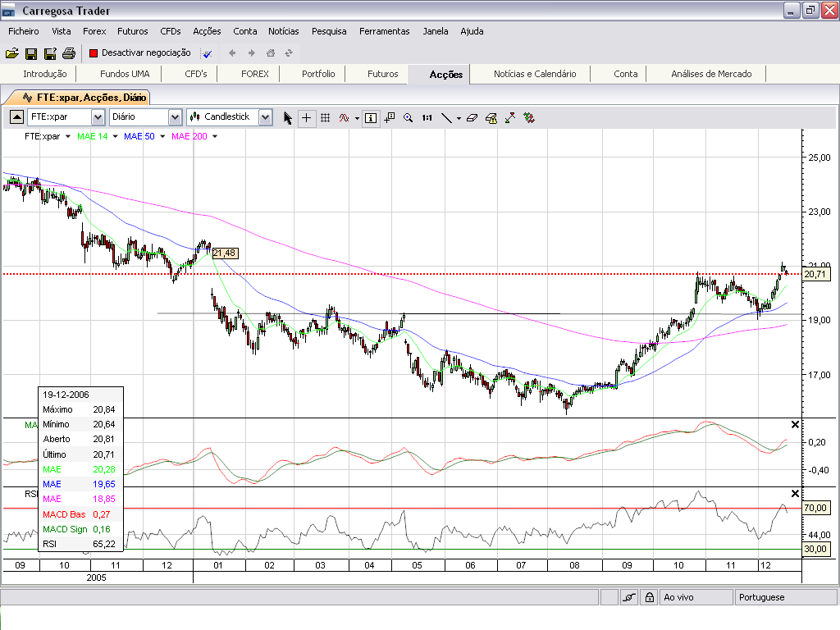The image size is (840, 630).
Task: Click the print icon
Action: point(69,53)
